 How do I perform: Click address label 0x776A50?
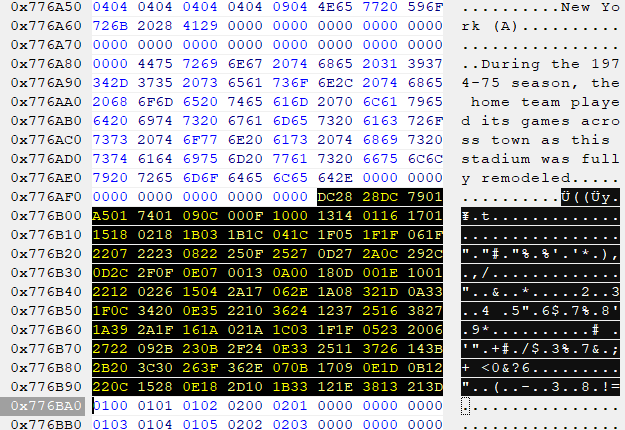46,7
